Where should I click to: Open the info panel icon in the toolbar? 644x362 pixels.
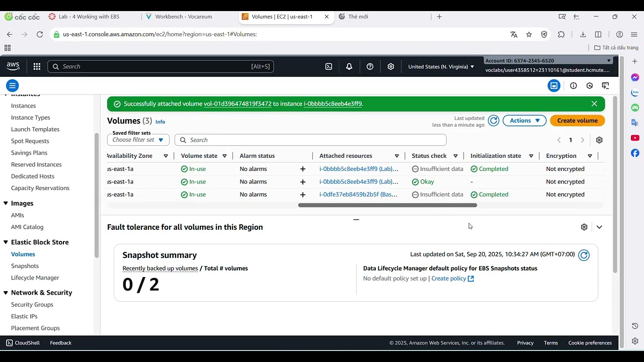[x=574, y=85]
